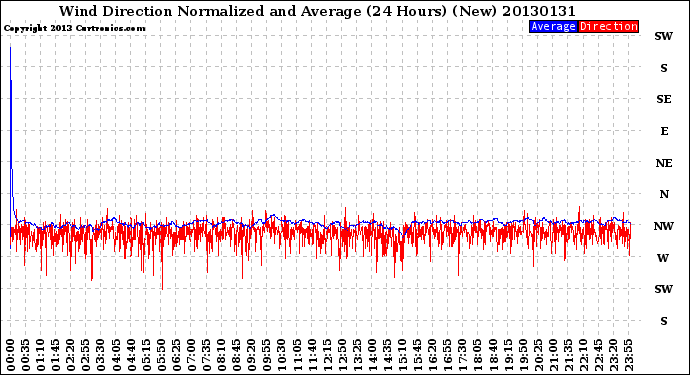The height and width of the screenshot is (375, 690).
Task: Click the 23:55 time axis label
Action: 628,355
